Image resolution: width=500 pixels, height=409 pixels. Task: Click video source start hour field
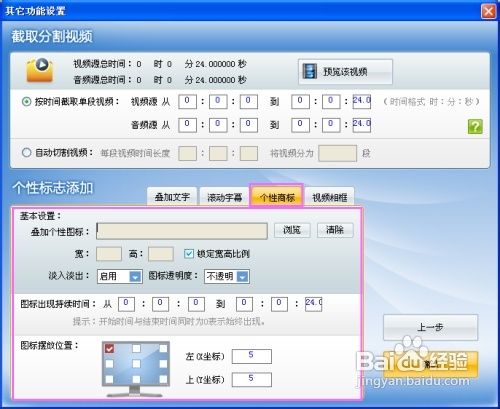coord(187,102)
